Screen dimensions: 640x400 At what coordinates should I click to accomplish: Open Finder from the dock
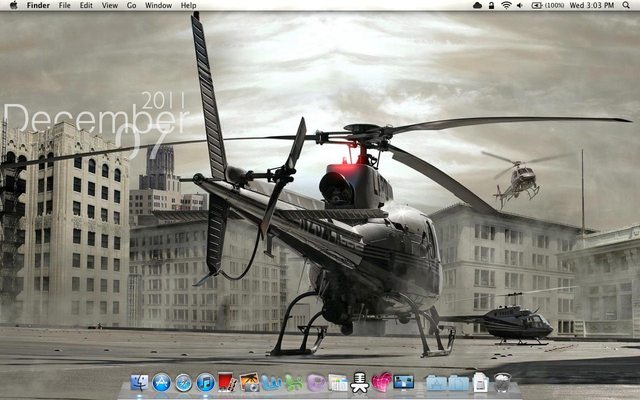pyautogui.click(x=140, y=383)
